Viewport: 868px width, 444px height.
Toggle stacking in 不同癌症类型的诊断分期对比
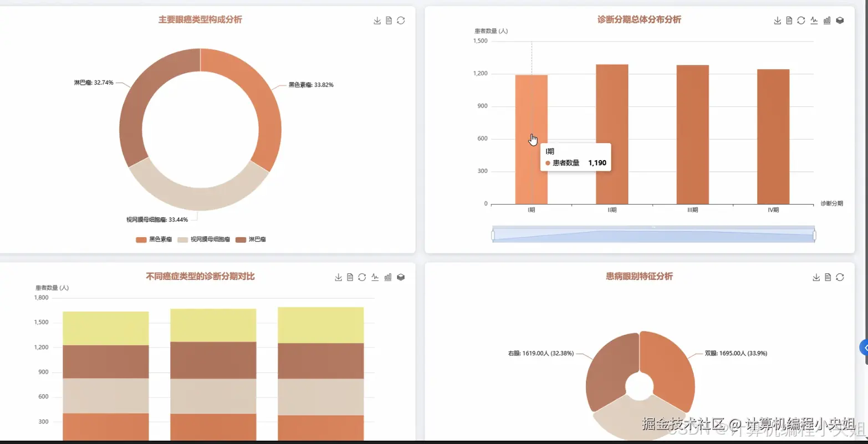(401, 277)
